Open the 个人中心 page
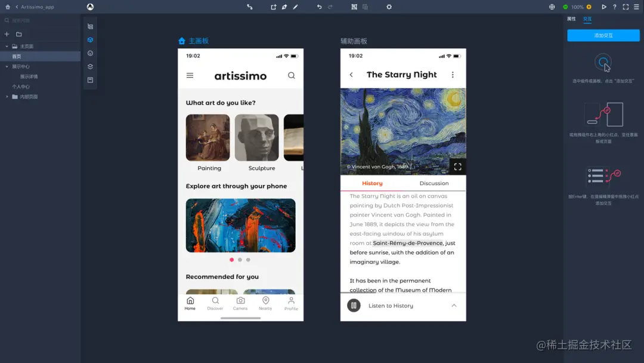Viewport: 644px width, 363px height. 21,87
